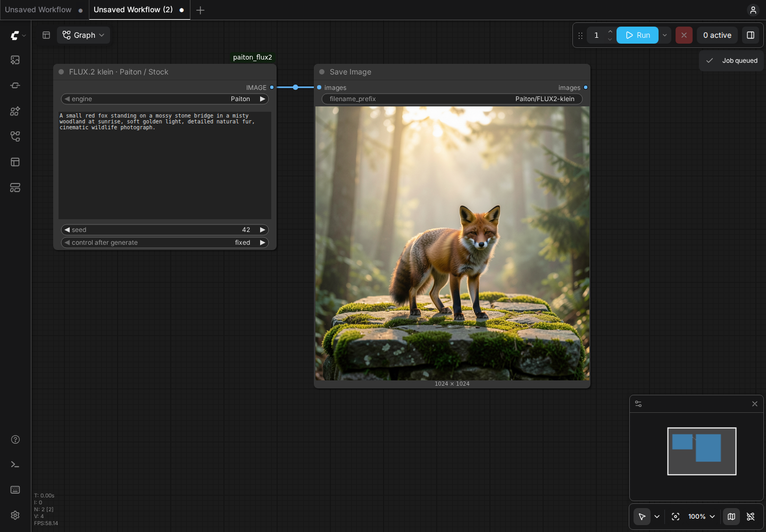The width and height of the screenshot is (766, 532).
Task: Click the fit view icon
Action: click(676, 517)
